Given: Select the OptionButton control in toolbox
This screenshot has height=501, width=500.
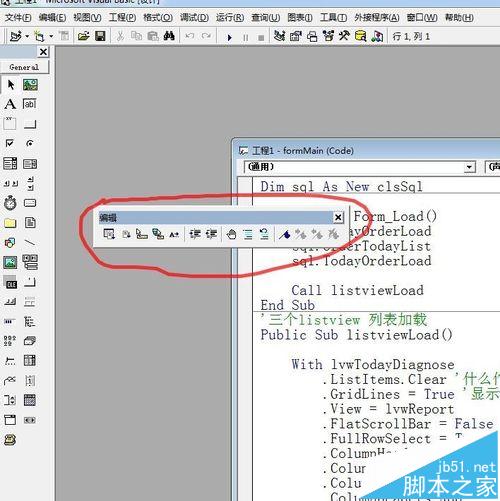Looking at the screenshot, I should click(x=30, y=143).
